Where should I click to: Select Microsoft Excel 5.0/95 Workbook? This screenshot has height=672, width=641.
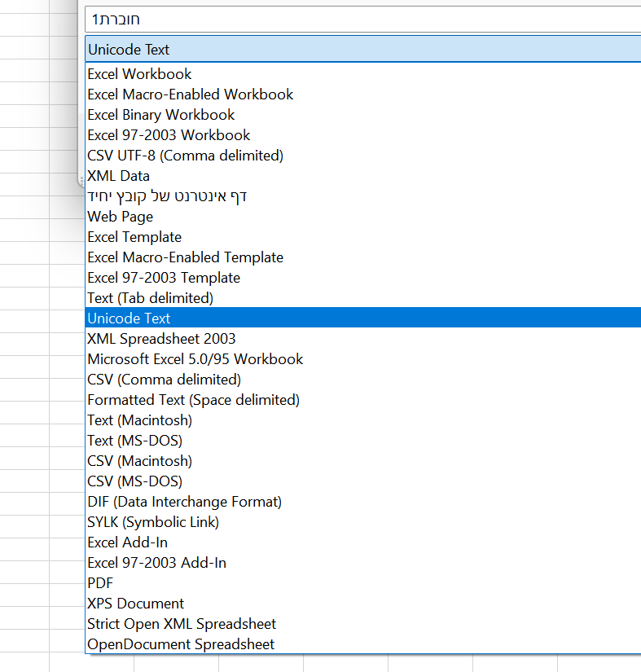pyautogui.click(x=363, y=359)
